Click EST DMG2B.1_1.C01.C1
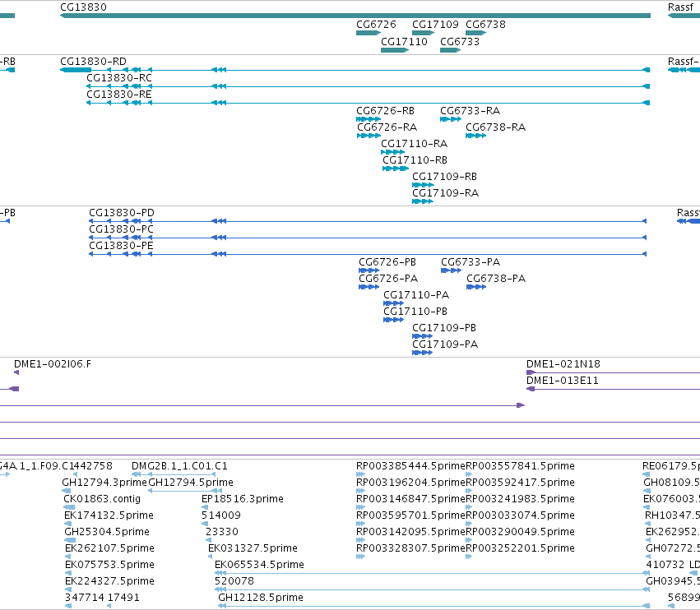 point(174,474)
